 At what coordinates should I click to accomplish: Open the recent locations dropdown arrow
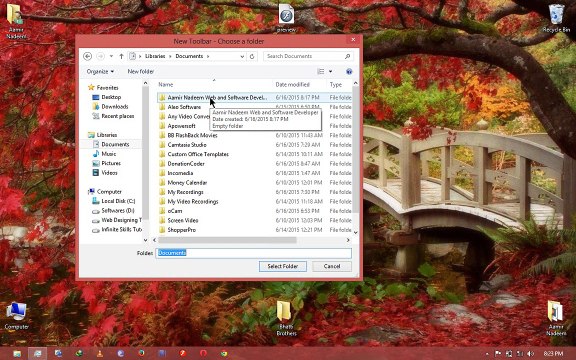coord(111,56)
